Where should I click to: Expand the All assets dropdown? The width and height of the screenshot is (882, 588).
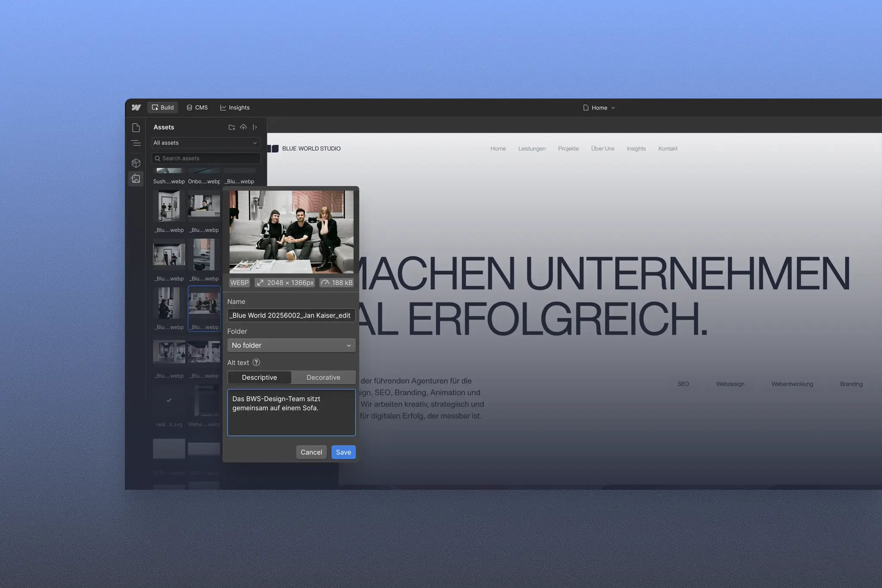click(206, 143)
